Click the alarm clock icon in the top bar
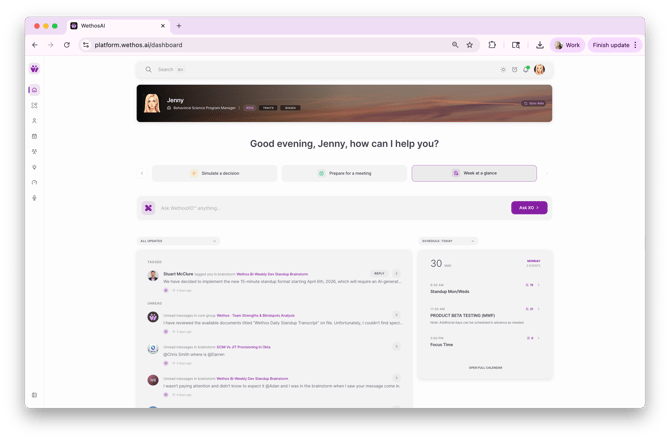The width and height of the screenshot is (670, 441). point(514,70)
